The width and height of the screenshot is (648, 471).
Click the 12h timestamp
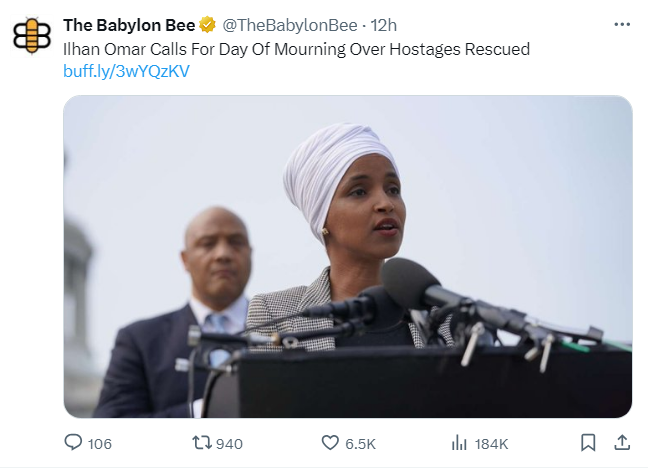tap(384, 25)
